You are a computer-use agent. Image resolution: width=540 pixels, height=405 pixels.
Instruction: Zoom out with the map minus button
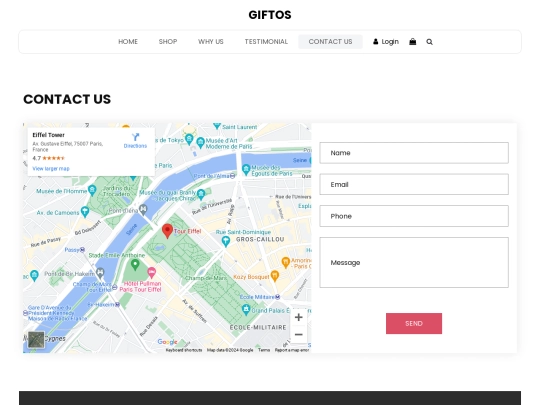(299, 334)
